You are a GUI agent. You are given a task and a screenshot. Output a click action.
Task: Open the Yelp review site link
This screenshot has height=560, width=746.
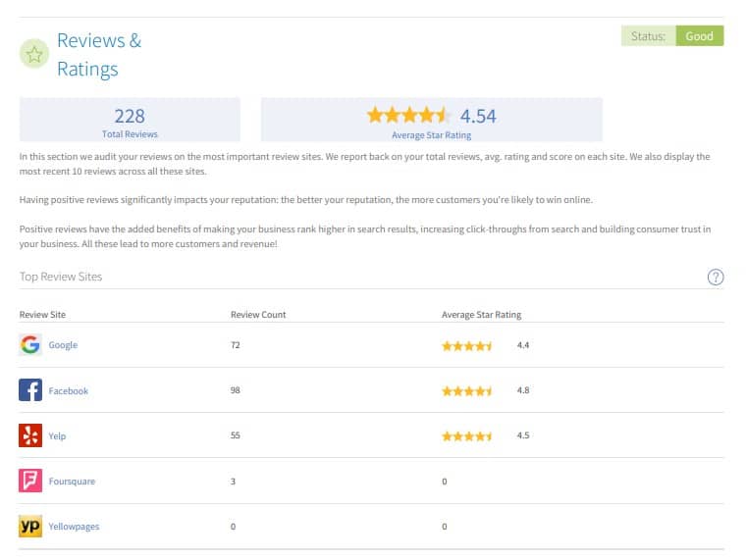[x=58, y=436]
